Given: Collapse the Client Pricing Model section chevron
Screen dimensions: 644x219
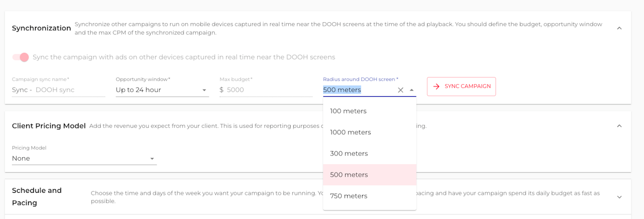Looking at the screenshot, I should 619,126.
